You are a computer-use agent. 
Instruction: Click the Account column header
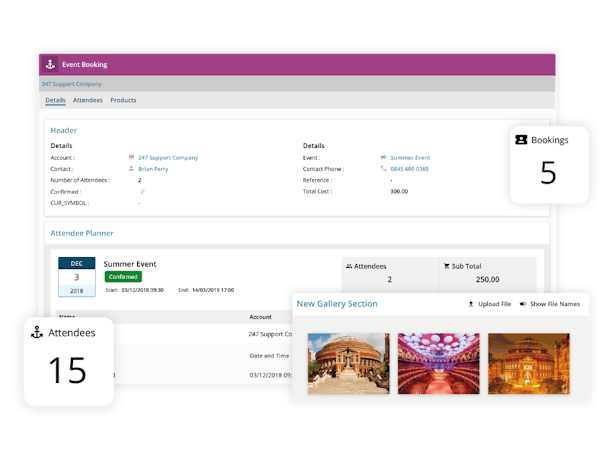point(261,317)
